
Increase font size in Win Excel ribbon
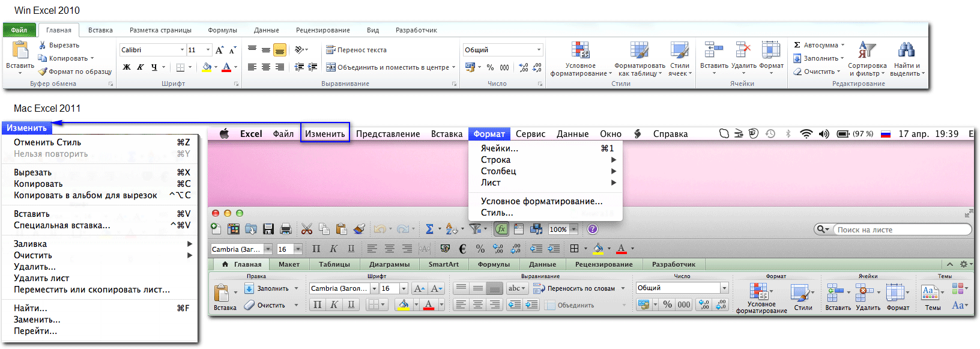point(220,50)
